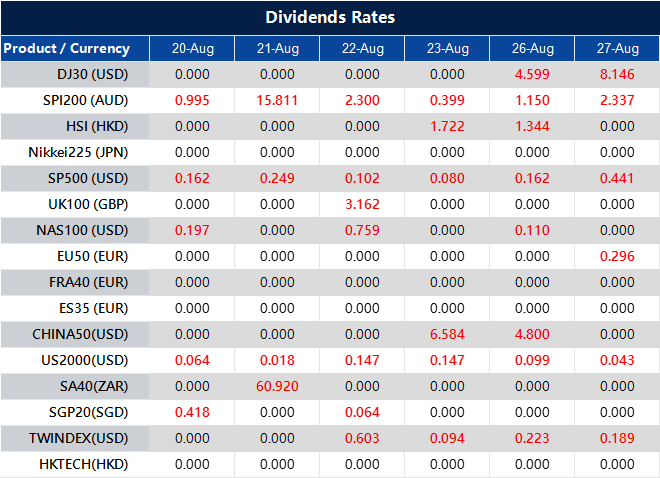The height and width of the screenshot is (478, 660).
Task: Select the 0.441 value for SP500
Action: [x=617, y=178]
